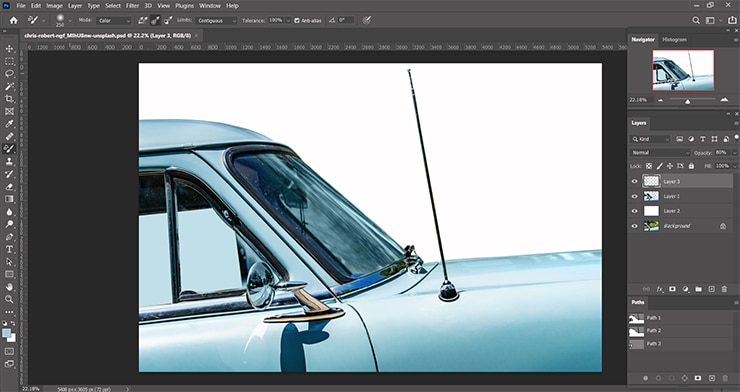Select the Horizontal Type tool
740x392 pixels.
[9, 249]
